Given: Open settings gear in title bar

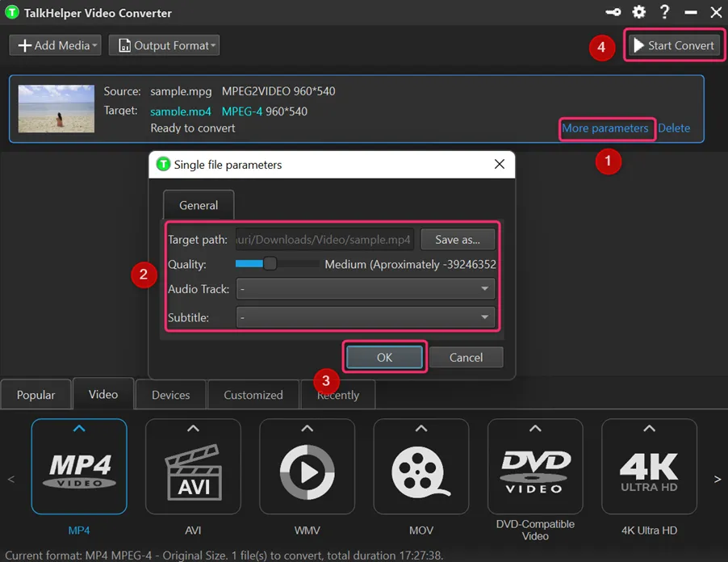Looking at the screenshot, I should tap(639, 12).
